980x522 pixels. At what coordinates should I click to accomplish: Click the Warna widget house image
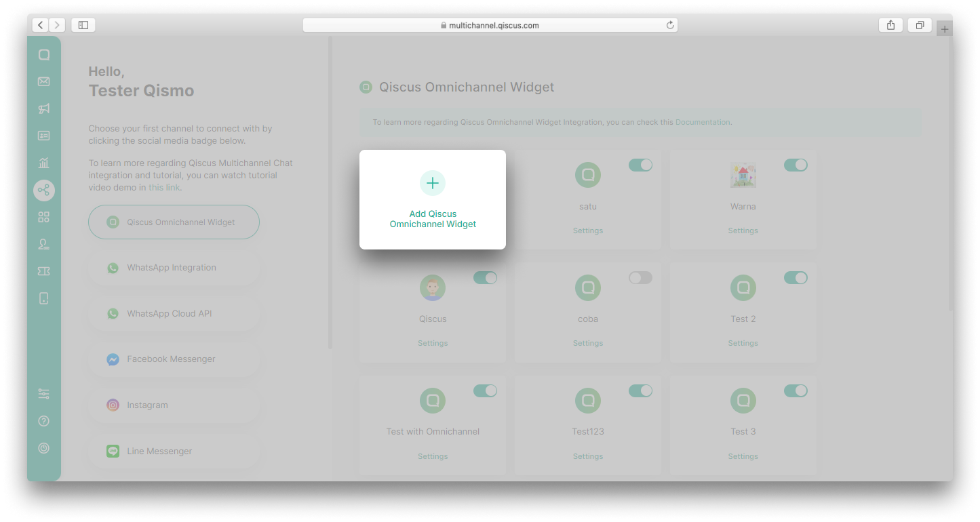point(743,176)
